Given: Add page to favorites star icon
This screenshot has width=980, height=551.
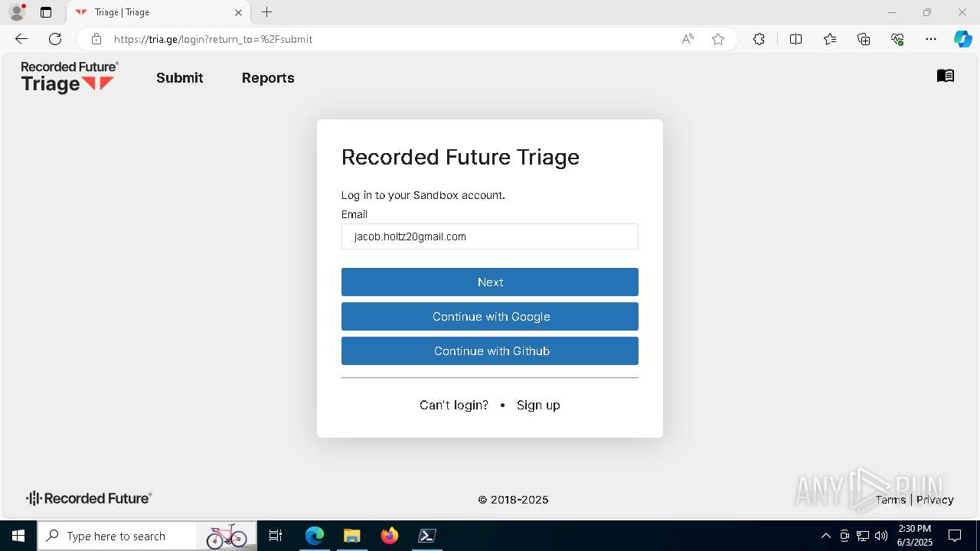Looking at the screenshot, I should pyautogui.click(x=718, y=39).
